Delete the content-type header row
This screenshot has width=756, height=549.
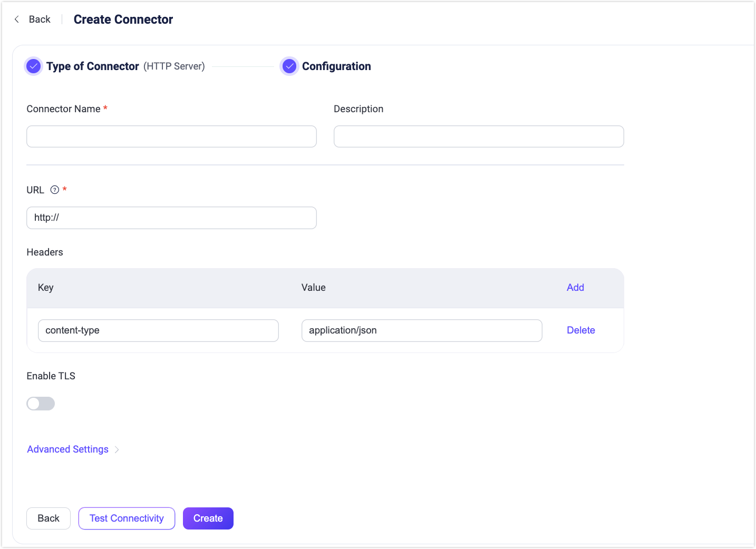point(580,330)
